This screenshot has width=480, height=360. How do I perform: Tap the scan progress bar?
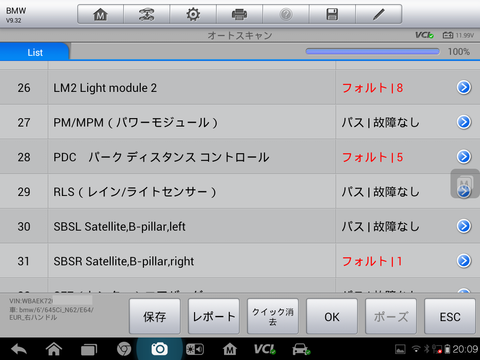coord(372,51)
